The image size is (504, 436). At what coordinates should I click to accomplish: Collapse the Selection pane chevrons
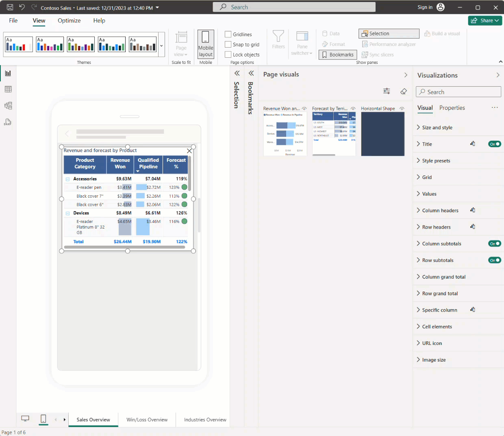[x=237, y=73]
